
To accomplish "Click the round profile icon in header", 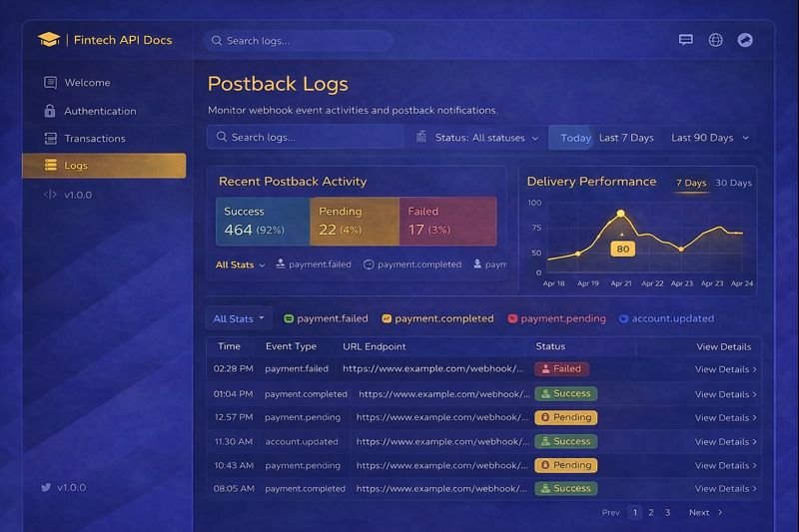I will [744, 40].
